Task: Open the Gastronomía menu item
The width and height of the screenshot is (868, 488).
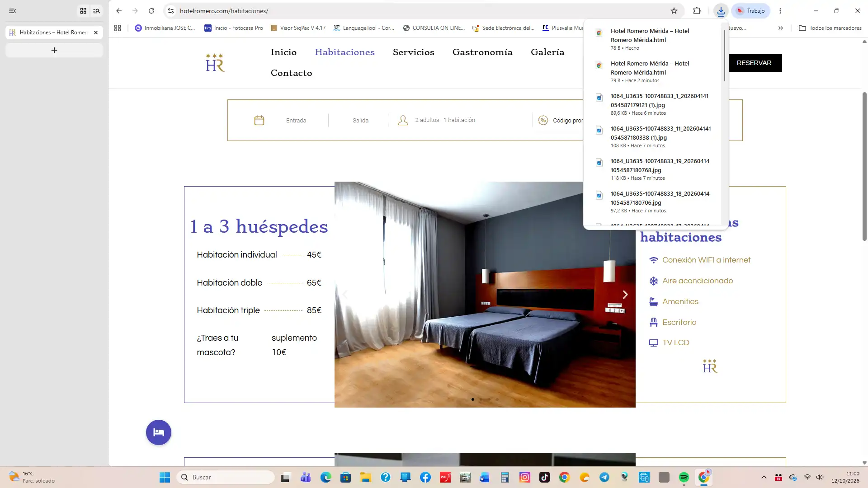Action: click(482, 52)
